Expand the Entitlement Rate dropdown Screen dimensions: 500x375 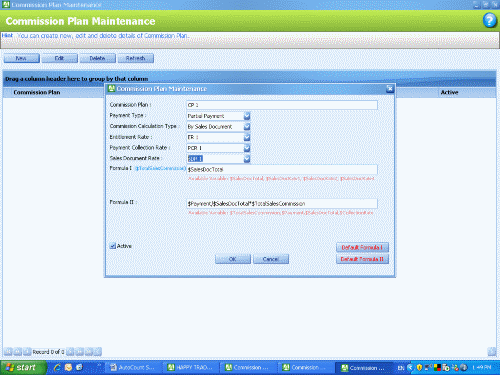247,137
